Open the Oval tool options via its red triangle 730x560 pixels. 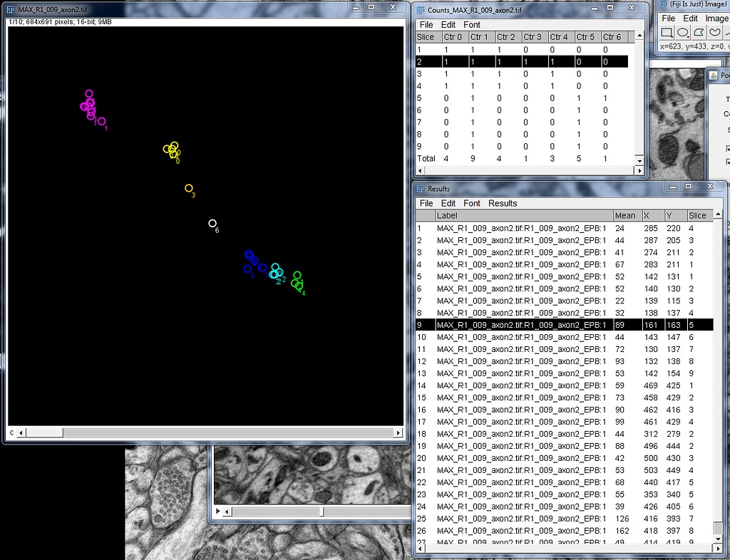(x=687, y=36)
